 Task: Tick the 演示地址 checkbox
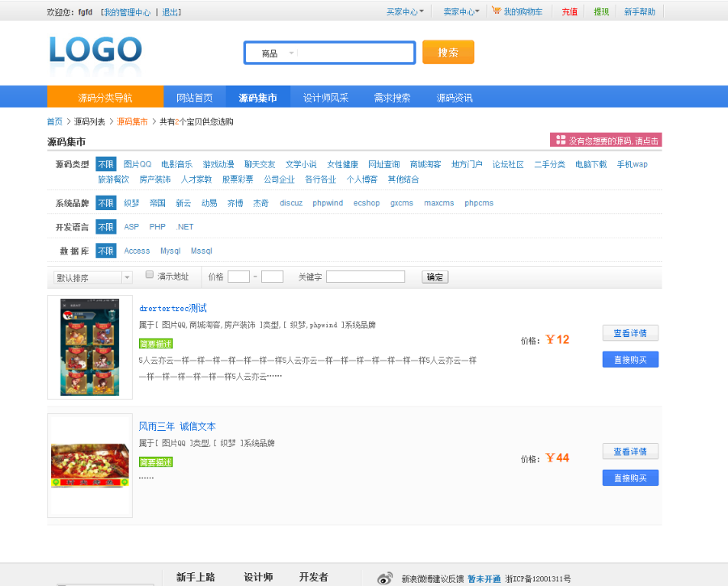(x=150, y=275)
